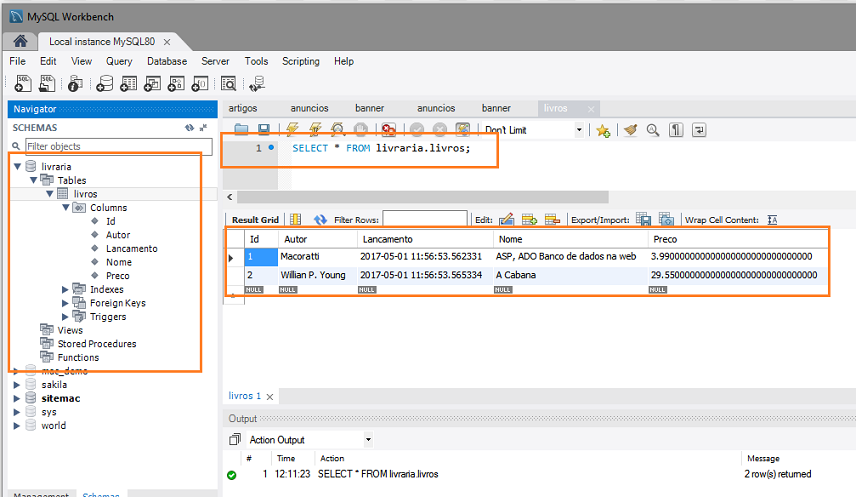This screenshot has height=497, width=856.
Task: Collapse the livros table node
Action: [50, 194]
